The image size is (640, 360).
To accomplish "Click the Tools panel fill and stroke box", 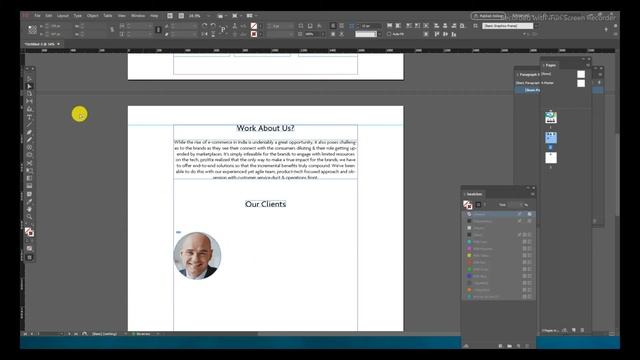I will [x=29, y=232].
